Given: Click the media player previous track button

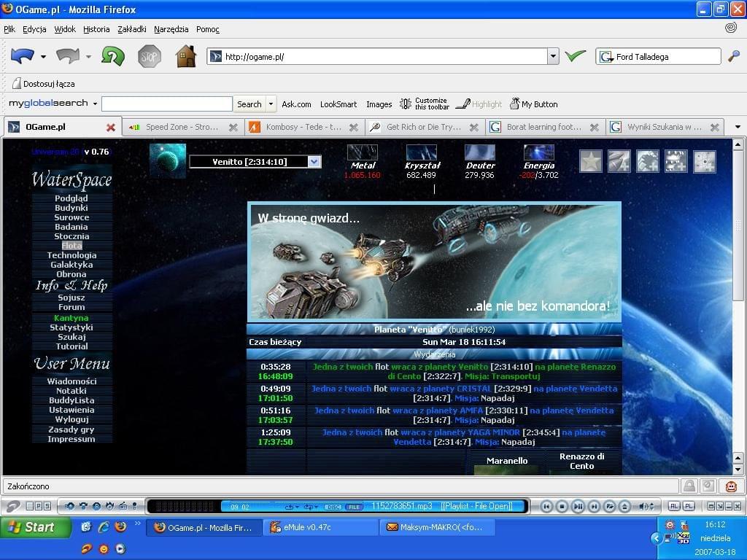Looking at the screenshot, I should click(546, 506).
